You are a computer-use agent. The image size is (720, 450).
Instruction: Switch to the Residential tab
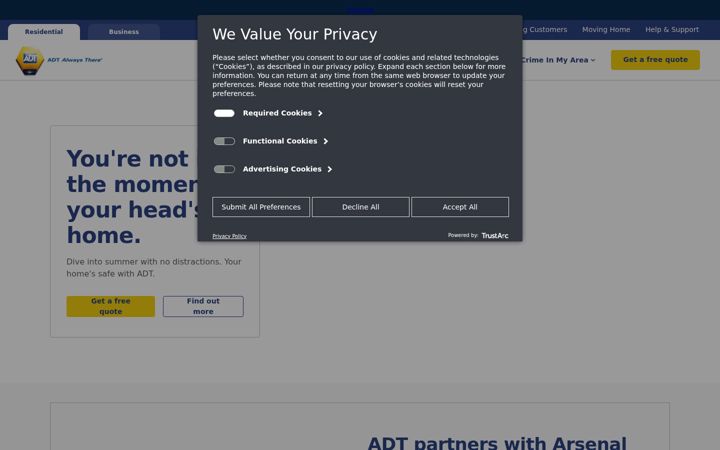click(x=44, y=32)
